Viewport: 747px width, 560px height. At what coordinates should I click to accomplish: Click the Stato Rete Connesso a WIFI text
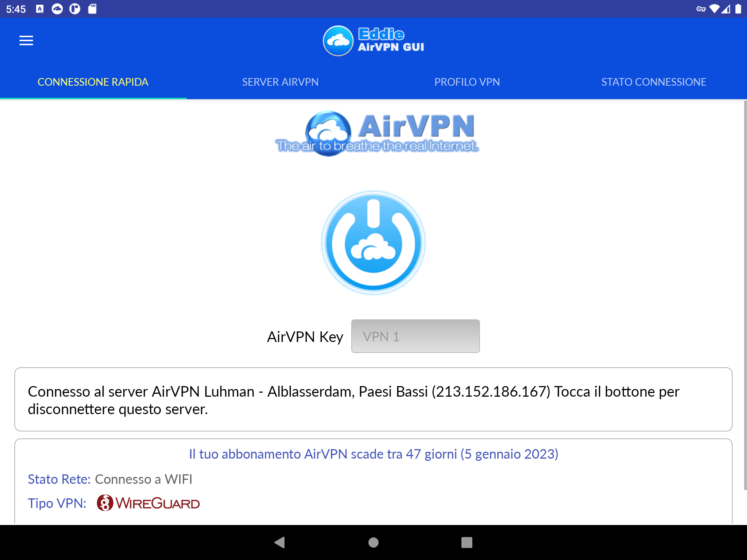pyautogui.click(x=110, y=479)
